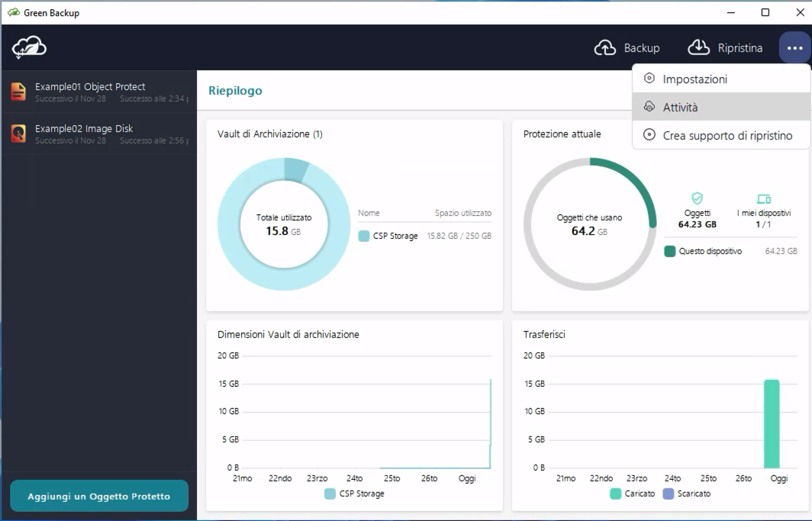Click the CSP Storage color swatch in vault list

tap(364, 236)
